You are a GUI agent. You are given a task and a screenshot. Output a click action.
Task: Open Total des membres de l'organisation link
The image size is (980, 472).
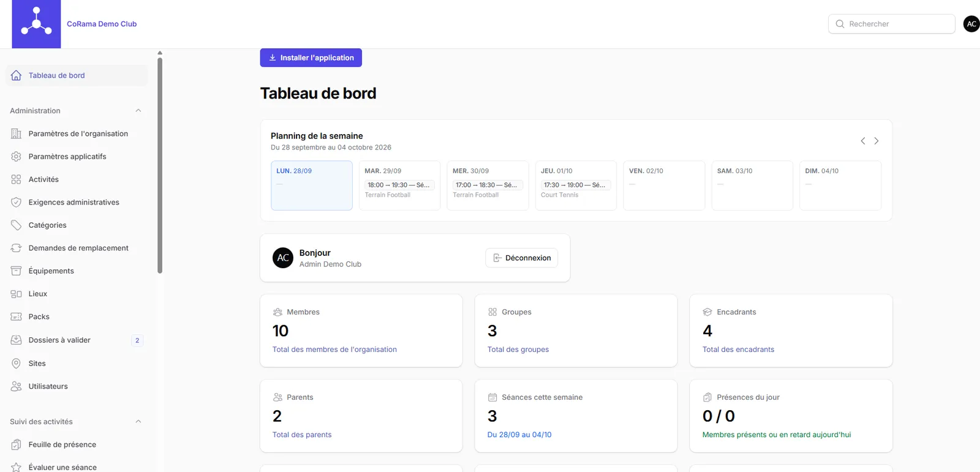(x=334, y=350)
